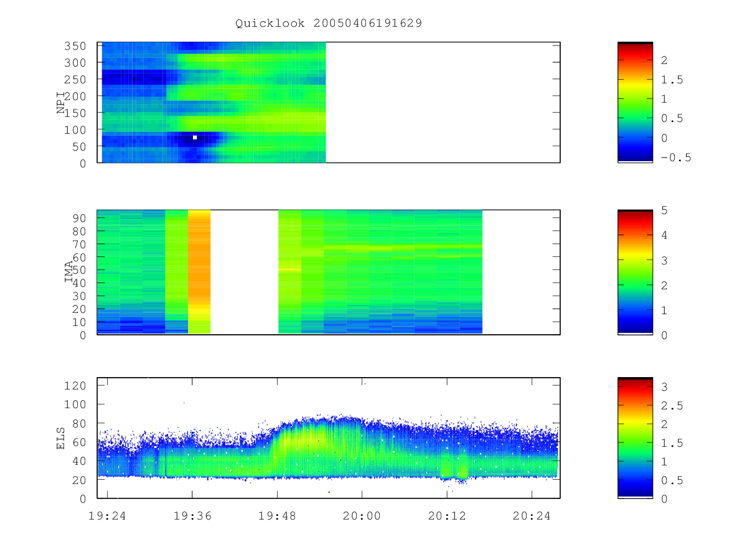Select the NPI axis label
The image size is (747, 560).
(61, 103)
